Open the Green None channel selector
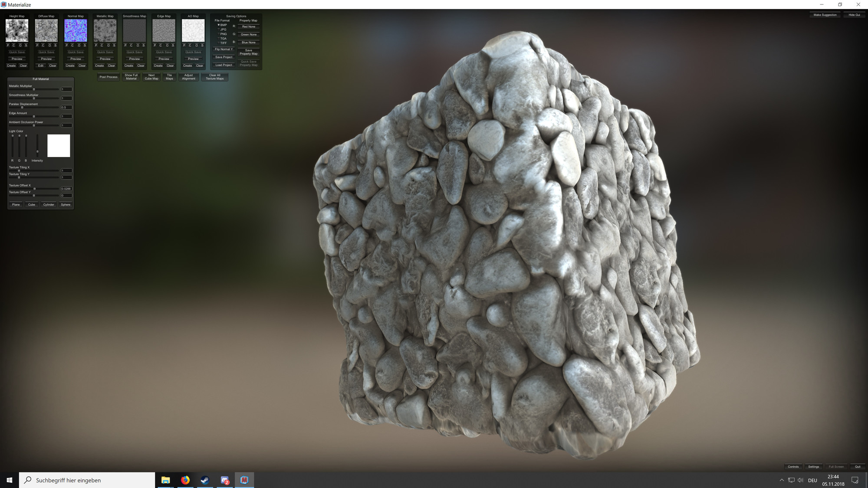This screenshot has width=868, height=488. pyautogui.click(x=249, y=34)
